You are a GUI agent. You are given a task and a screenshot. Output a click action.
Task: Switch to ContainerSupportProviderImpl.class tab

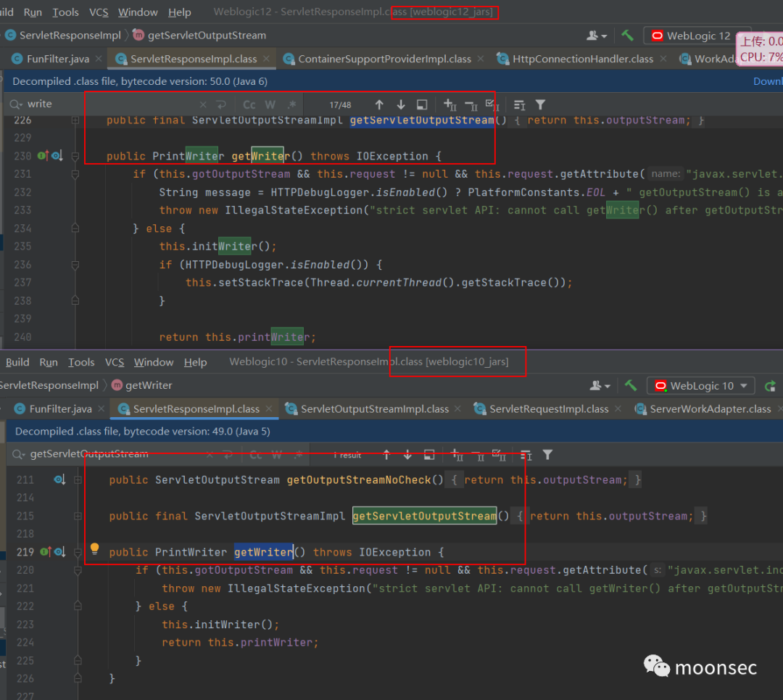[x=384, y=59]
